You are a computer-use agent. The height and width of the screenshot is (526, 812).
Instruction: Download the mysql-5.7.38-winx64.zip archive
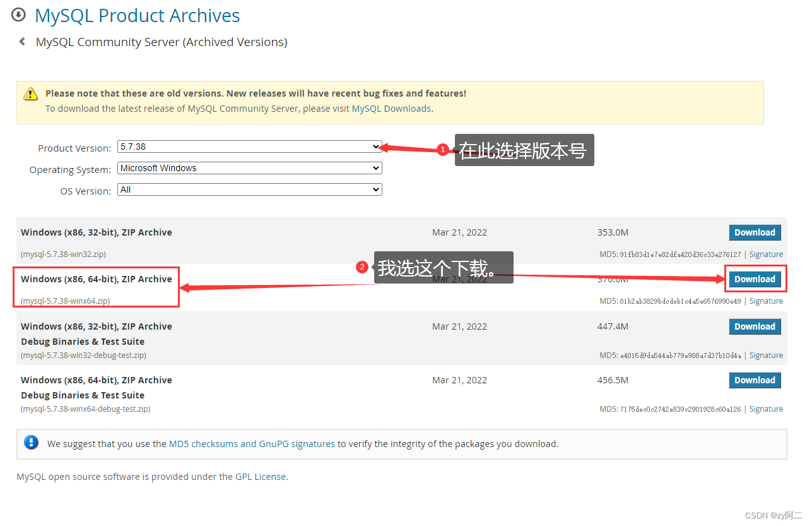(755, 278)
